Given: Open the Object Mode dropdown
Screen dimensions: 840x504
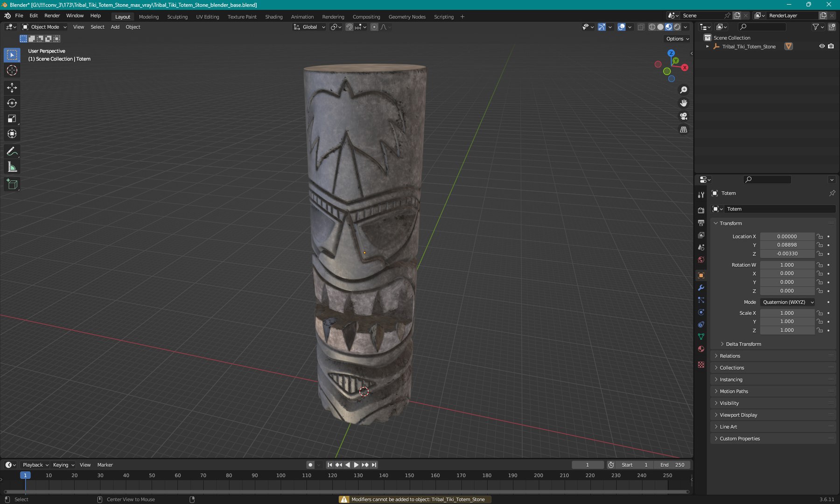Looking at the screenshot, I should [x=45, y=27].
